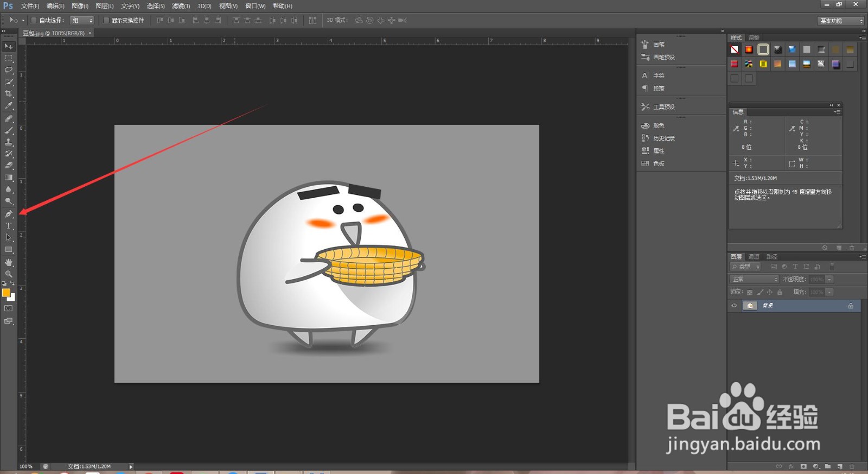Select the Move tool
Screen dimensions: 868x474
pos(9,46)
